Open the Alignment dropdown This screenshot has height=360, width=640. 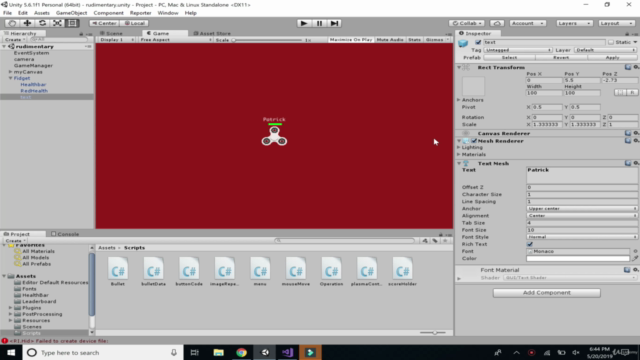pyautogui.click(x=582, y=216)
